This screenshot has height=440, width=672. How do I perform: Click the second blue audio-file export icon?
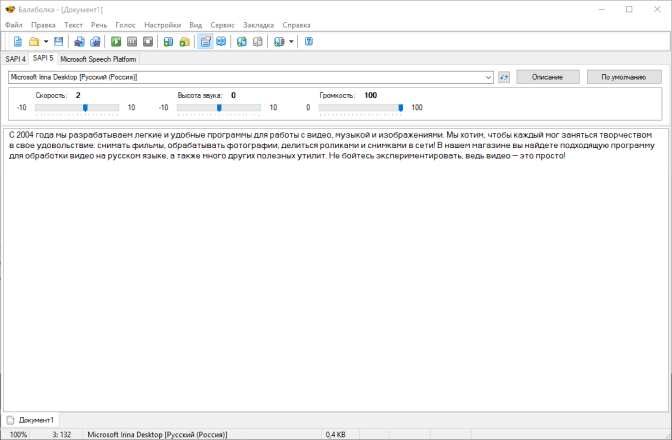click(x=95, y=42)
